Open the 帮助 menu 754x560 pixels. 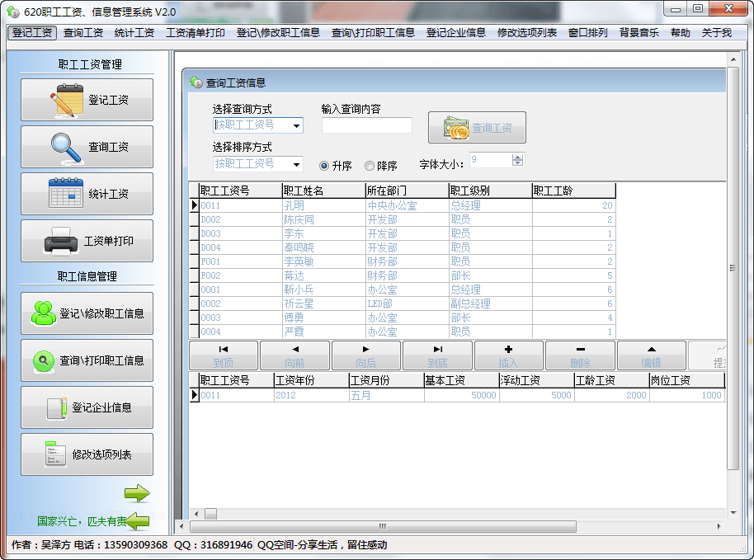pyautogui.click(x=680, y=33)
